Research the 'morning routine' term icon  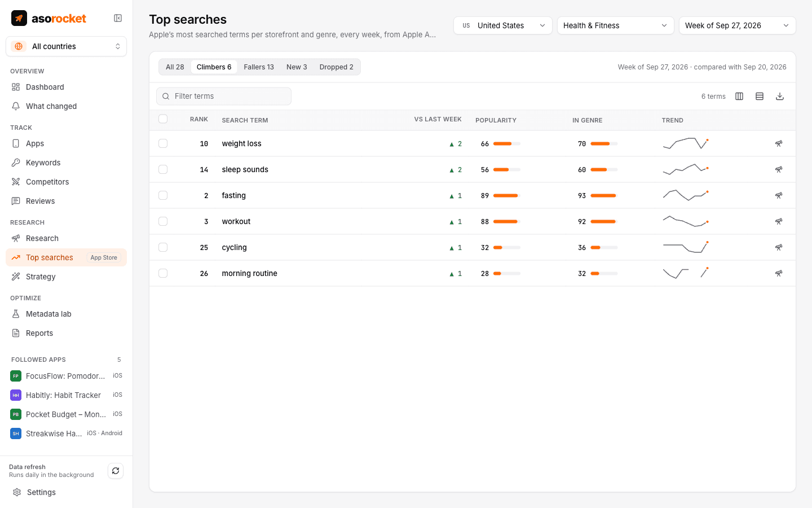point(779,274)
